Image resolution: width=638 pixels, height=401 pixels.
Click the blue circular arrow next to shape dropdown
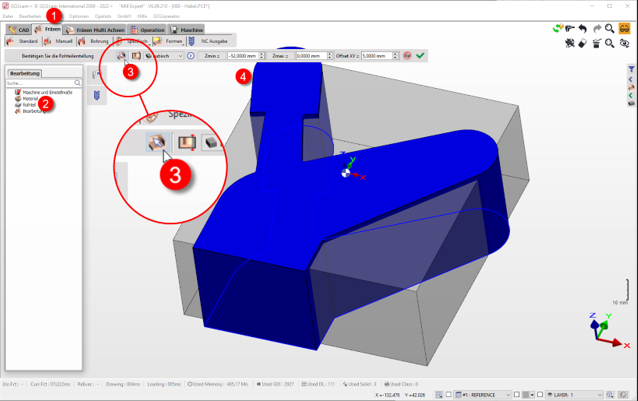[x=191, y=56]
